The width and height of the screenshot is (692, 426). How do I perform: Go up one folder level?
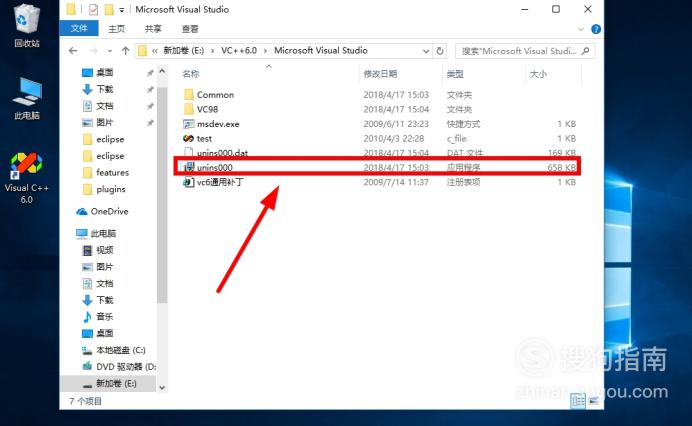(125, 51)
